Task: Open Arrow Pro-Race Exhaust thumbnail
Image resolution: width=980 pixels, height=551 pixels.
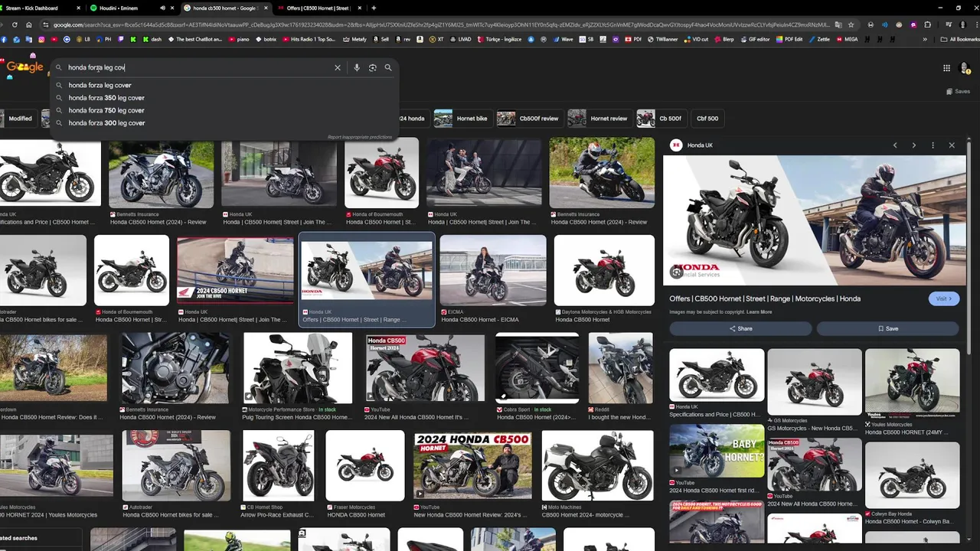Action: pos(278,465)
